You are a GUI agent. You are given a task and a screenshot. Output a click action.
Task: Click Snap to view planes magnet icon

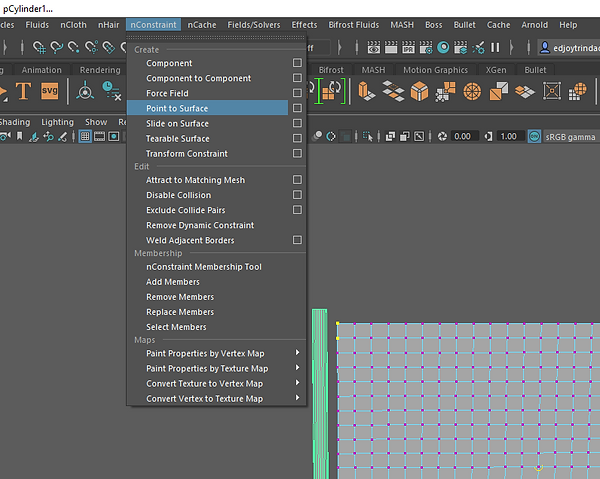pos(109,47)
